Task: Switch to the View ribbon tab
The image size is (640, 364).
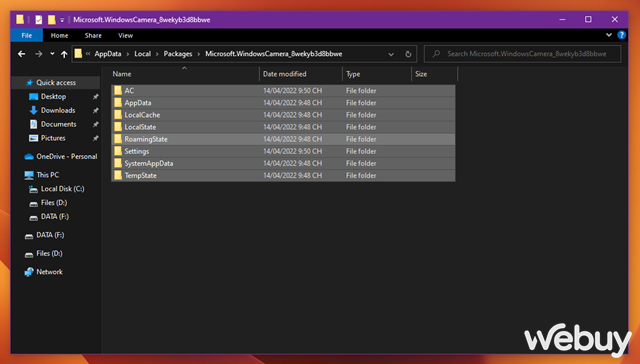Action: click(125, 36)
